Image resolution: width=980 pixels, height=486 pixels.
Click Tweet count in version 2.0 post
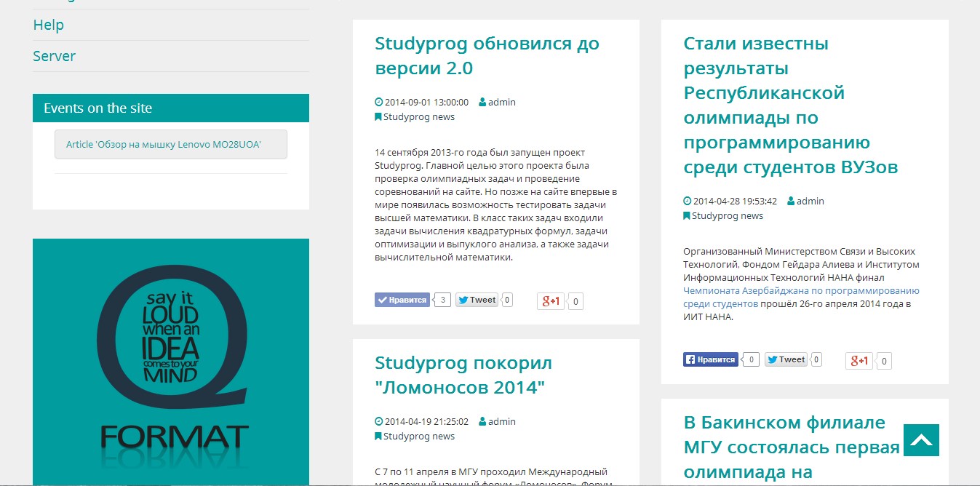(x=507, y=300)
